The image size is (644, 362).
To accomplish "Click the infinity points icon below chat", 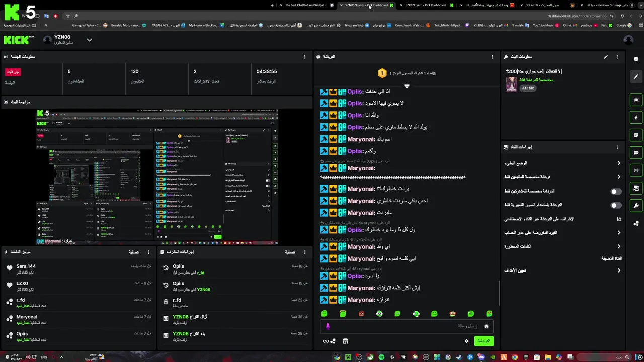I will tap(326, 341).
